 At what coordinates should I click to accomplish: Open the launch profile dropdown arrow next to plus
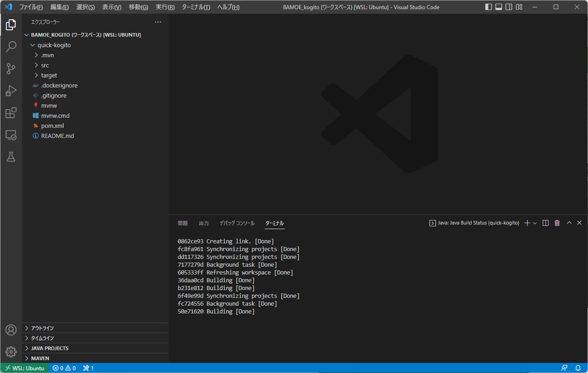(535, 223)
